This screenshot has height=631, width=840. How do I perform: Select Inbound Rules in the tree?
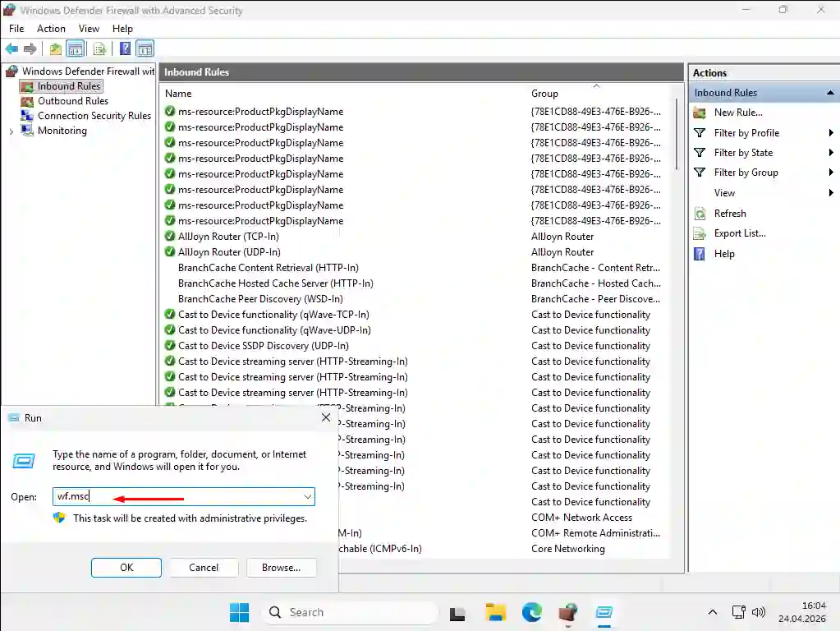tap(69, 85)
